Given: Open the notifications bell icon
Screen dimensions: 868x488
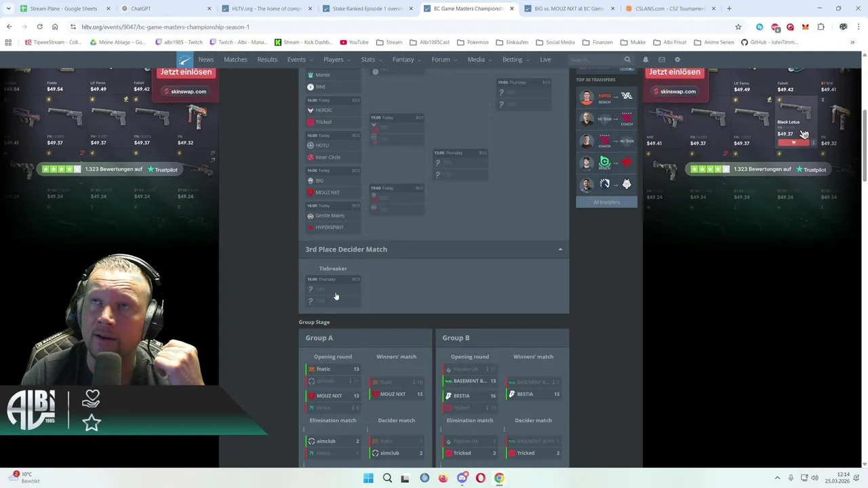Looking at the screenshot, I should click(x=646, y=60).
